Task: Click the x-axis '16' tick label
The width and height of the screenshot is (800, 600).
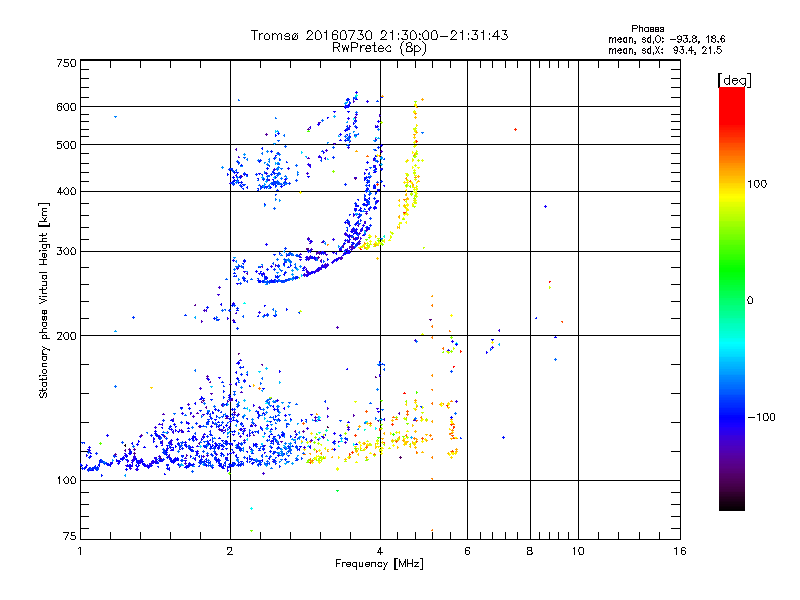Action: (680, 551)
